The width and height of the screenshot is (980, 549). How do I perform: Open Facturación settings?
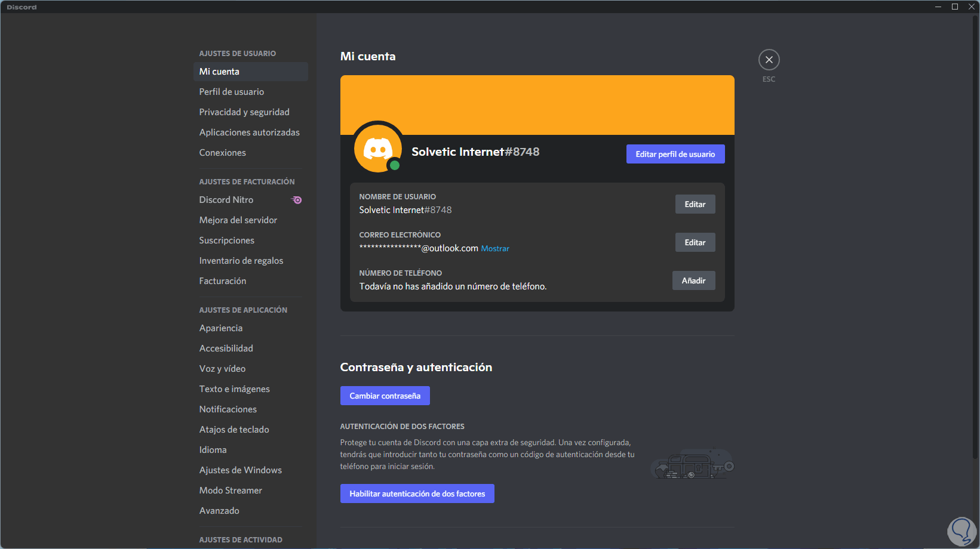tap(251, 281)
